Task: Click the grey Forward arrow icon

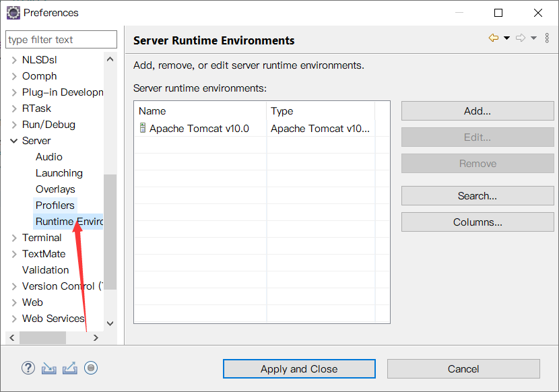Action: click(x=520, y=38)
